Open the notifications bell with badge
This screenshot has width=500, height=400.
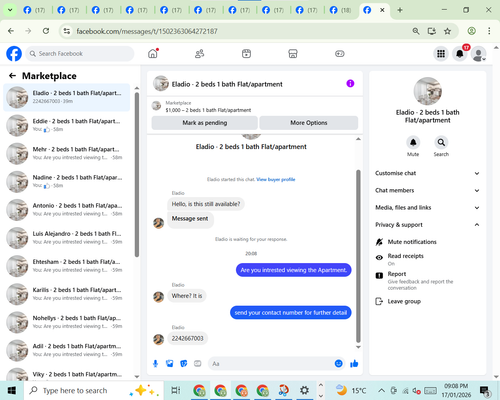click(x=460, y=54)
